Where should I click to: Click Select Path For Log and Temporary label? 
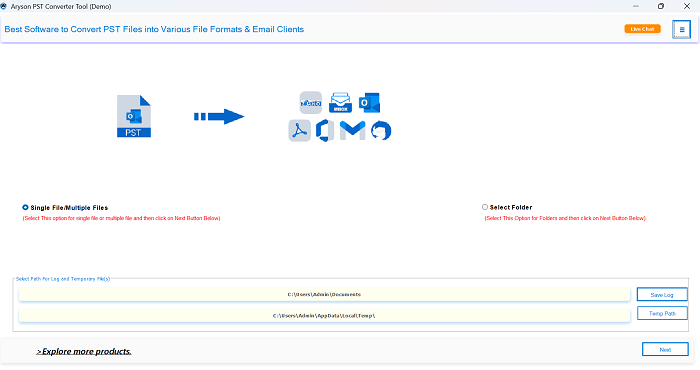coord(63,279)
